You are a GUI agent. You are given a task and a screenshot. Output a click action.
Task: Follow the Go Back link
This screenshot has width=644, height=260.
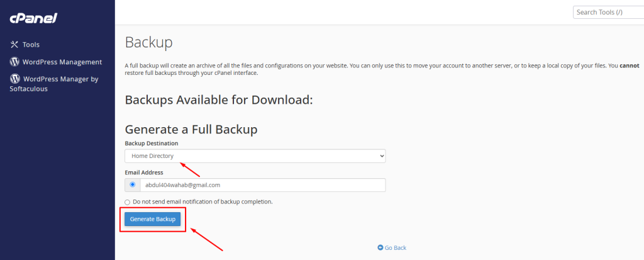[x=396, y=247]
